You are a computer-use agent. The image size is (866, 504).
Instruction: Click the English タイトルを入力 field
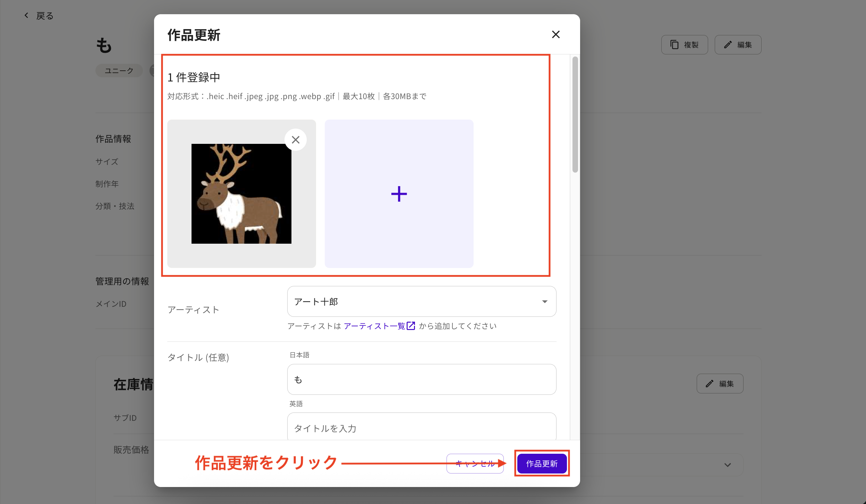[421, 428]
